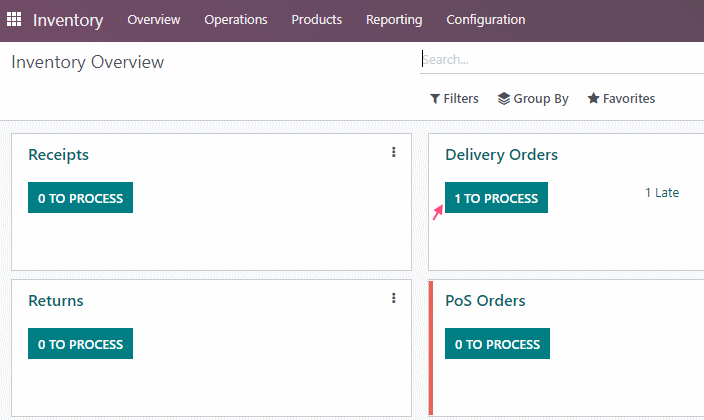Click the Returns 0 To Process button

coord(80,344)
